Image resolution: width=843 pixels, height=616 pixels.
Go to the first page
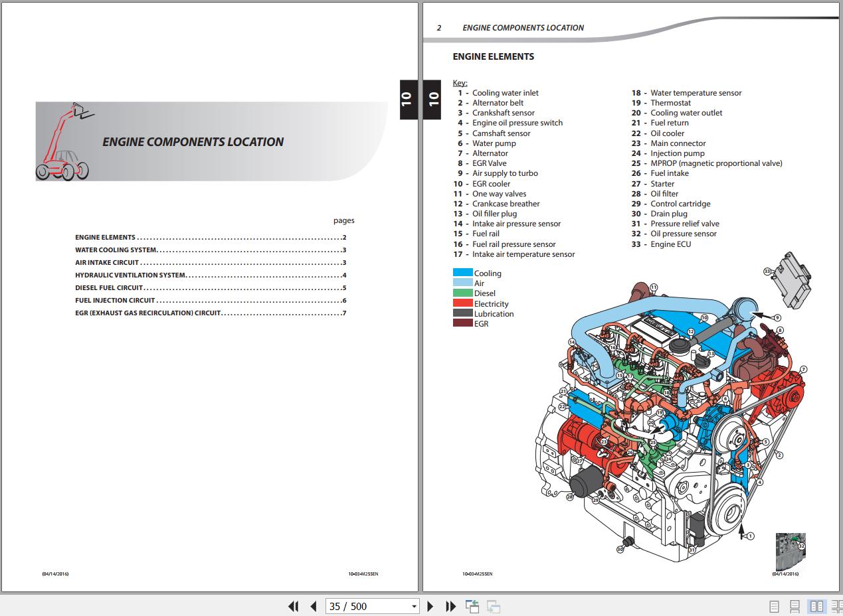coord(293,606)
